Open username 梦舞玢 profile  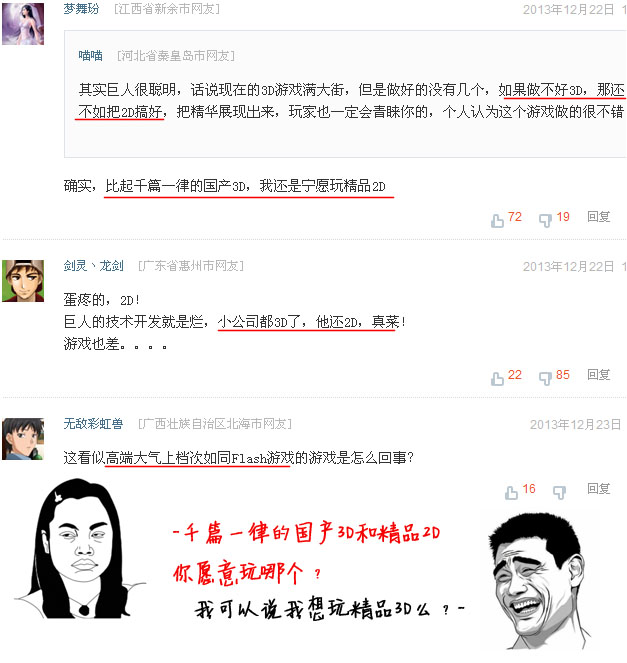coord(81,8)
